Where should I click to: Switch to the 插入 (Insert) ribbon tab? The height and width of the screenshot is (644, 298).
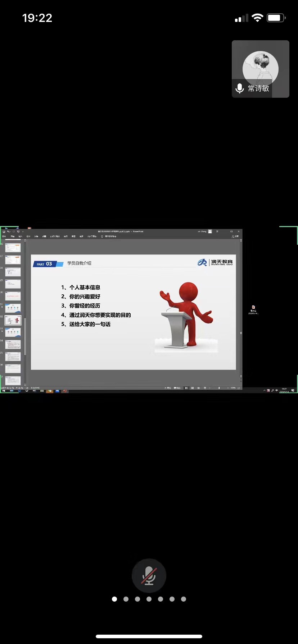20,236
